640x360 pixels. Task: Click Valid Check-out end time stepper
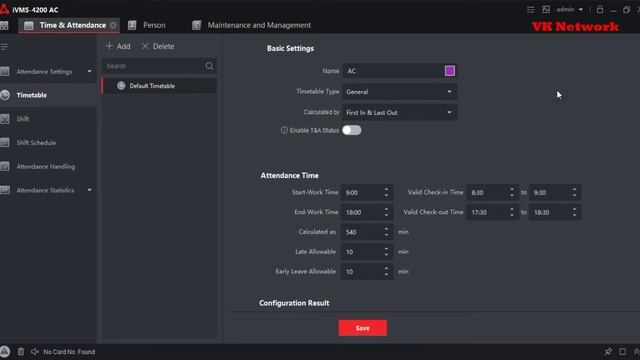(x=574, y=212)
